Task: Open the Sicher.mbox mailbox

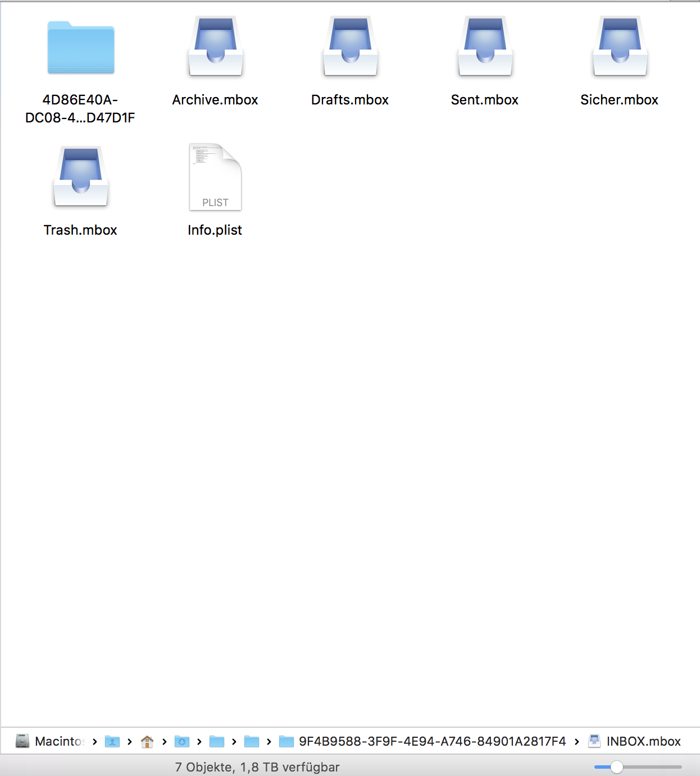Action: click(619, 47)
